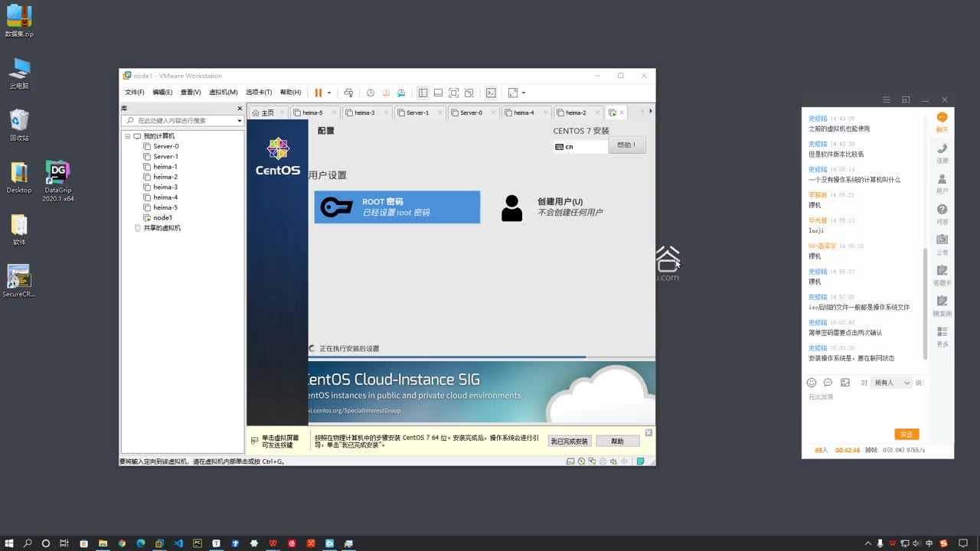The height and width of the screenshot is (551, 980).
Task: Click the ROOT 密码 setting
Action: (397, 207)
